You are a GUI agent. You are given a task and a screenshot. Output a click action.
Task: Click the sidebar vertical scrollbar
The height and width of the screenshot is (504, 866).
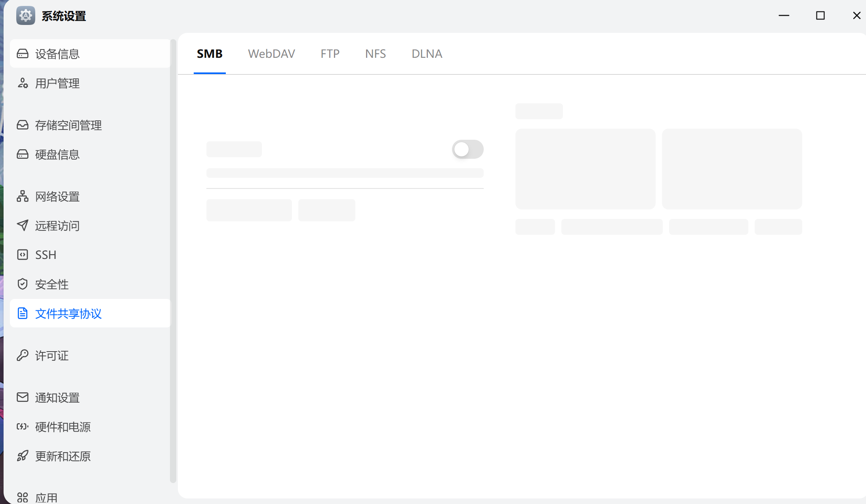(x=173, y=261)
